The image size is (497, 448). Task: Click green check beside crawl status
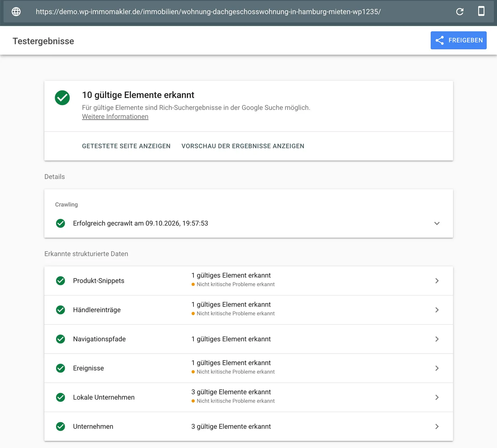click(x=61, y=223)
